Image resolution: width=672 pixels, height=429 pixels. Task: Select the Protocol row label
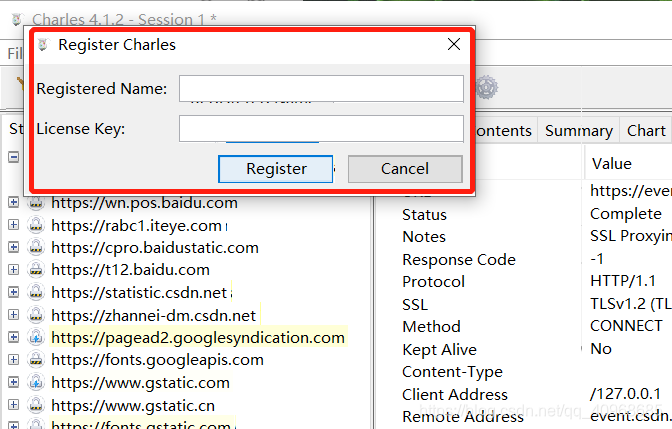(433, 282)
